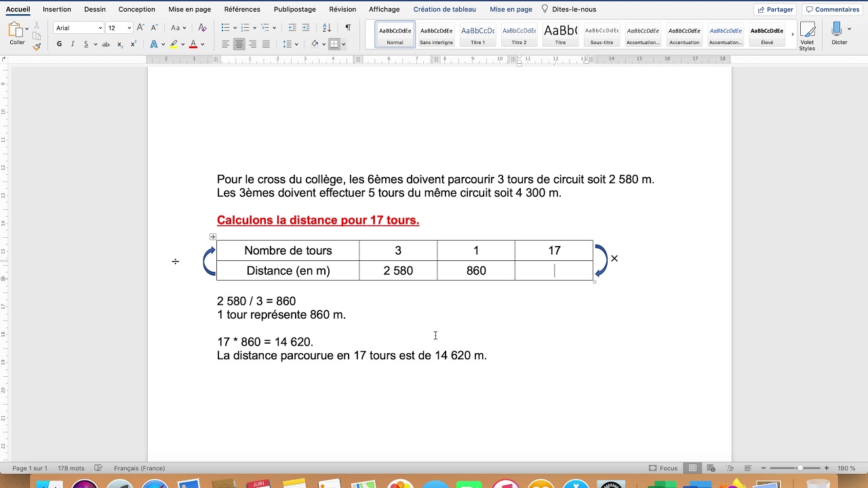Open the font name Arial dropdown

coord(100,28)
